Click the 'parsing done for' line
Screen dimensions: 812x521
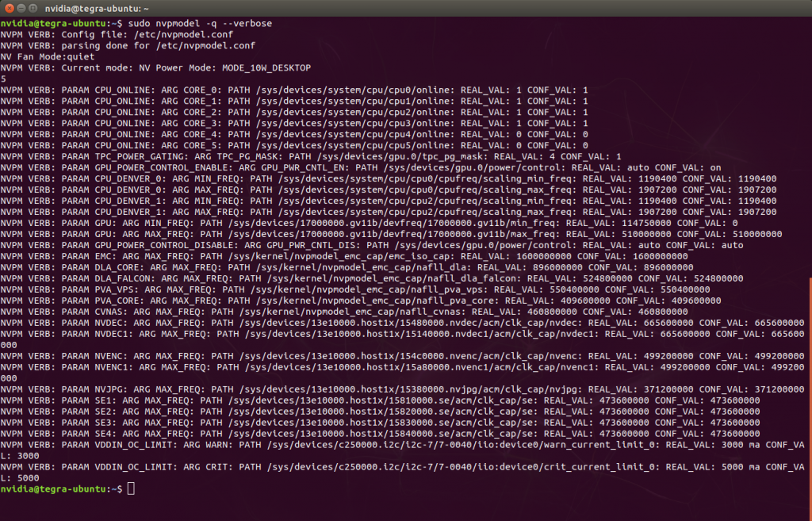pyautogui.click(x=128, y=45)
